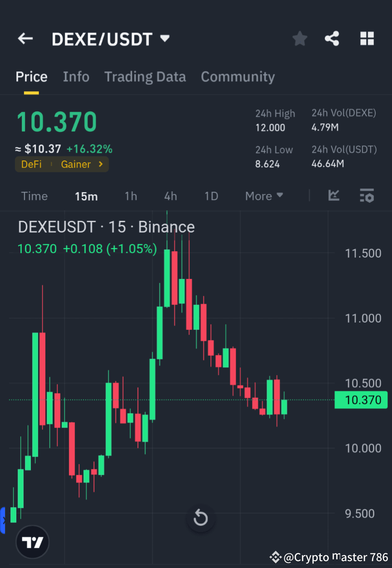The height and width of the screenshot is (568, 392).
Task: Open the Community tab
Action: click(x=238, y=76)
